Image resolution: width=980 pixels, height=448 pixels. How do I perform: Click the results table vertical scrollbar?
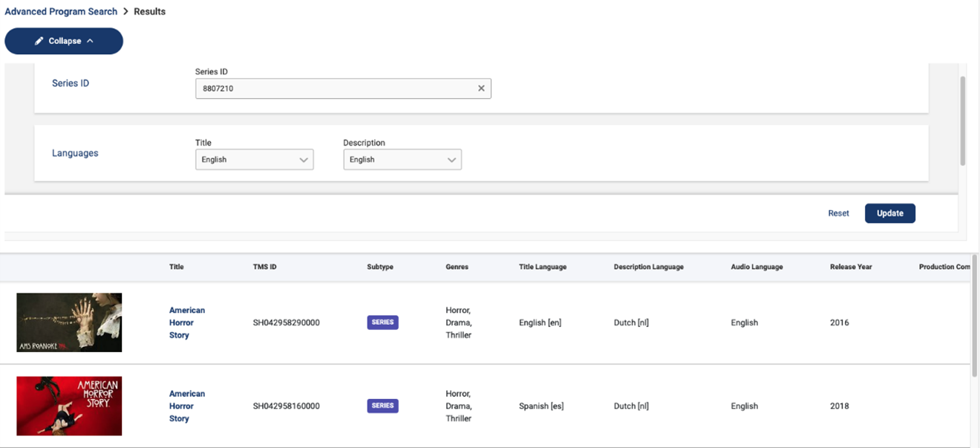coord(975,316)
